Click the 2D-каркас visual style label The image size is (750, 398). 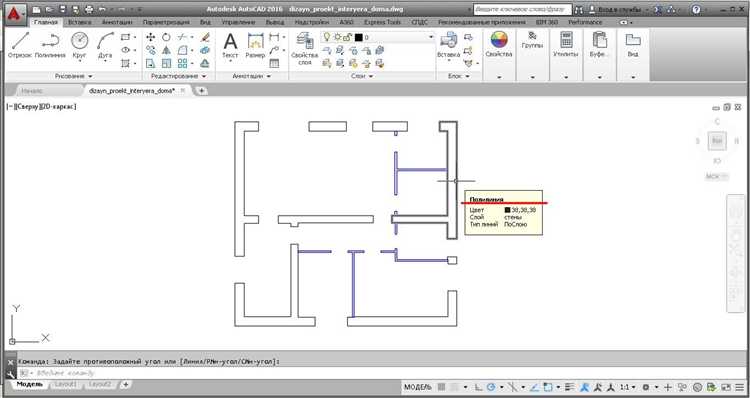click(x=58, y=107)
